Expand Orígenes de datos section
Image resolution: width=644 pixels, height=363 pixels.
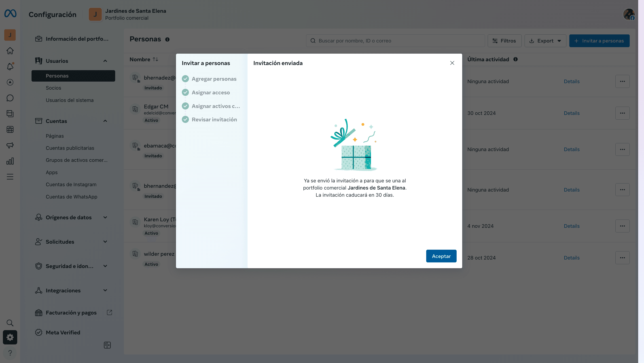click(x=105, y=217)
